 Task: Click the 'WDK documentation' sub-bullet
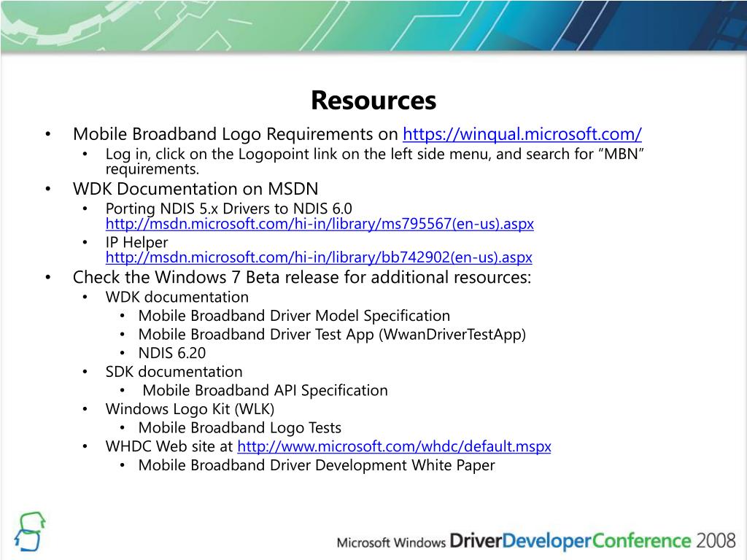click(x=177, y=297)
